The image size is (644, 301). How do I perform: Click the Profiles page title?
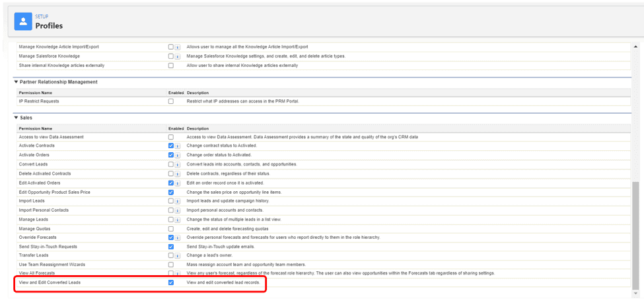49,26
